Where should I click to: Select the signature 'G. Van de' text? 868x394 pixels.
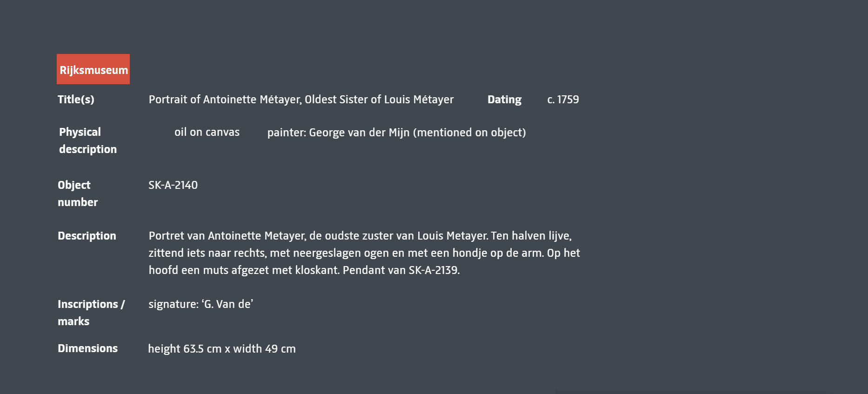click(x=200, y=304)
